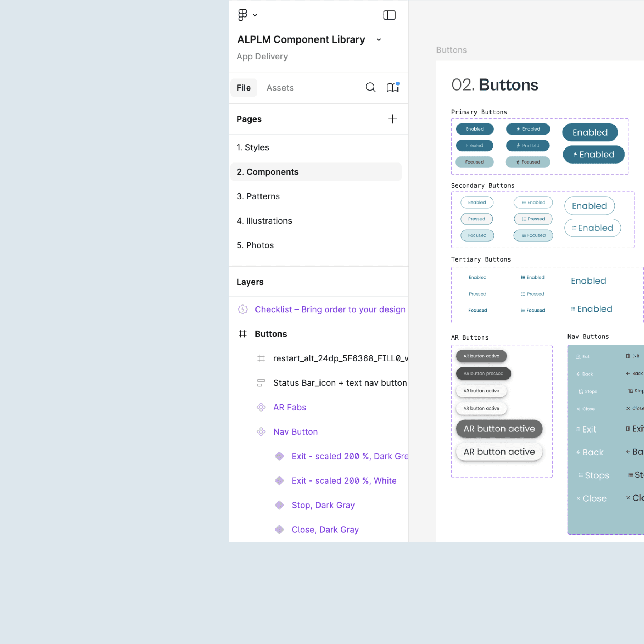
Task: Select the Close, Dark Gray layer
Action: [325, 530]
